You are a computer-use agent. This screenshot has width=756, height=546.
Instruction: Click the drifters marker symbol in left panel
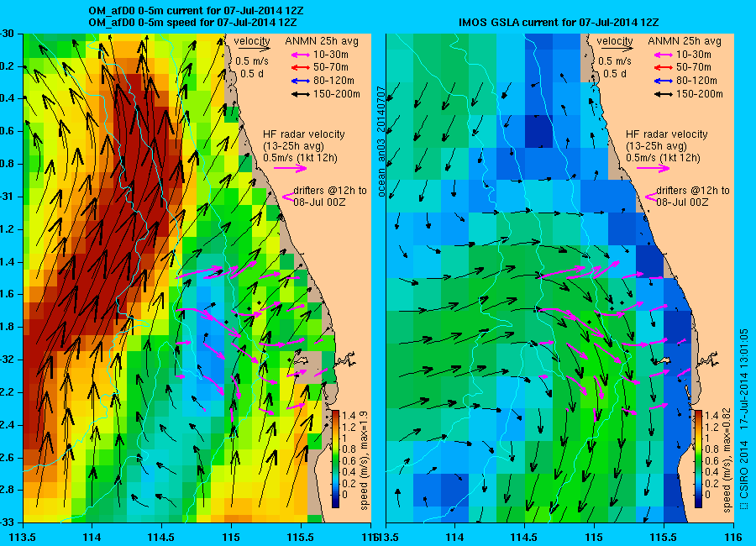[288, 197]
